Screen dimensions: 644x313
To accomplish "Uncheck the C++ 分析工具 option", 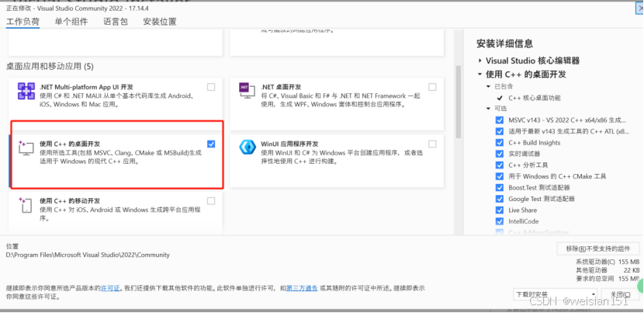I will point(500,165).
